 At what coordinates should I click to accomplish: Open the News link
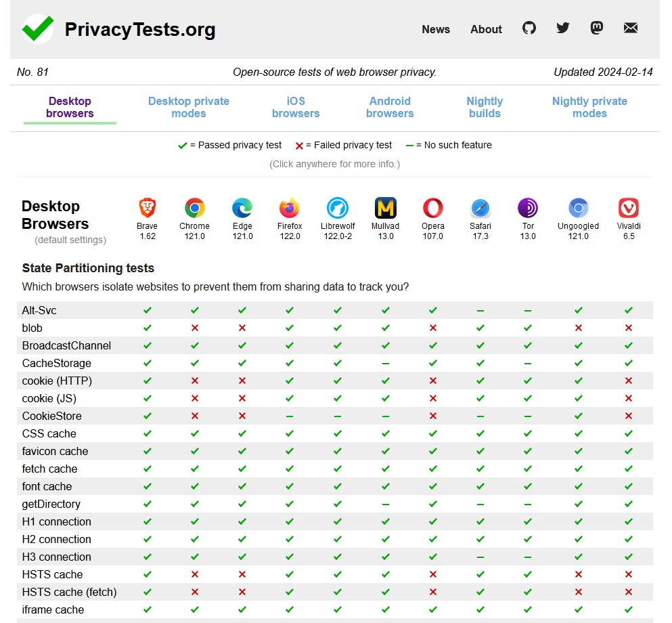click(x=436, y=29)
